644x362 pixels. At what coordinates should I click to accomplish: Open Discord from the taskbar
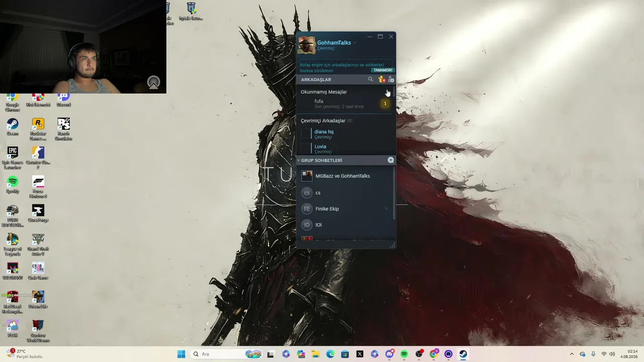pyautogui.click(x=389, y=354)
